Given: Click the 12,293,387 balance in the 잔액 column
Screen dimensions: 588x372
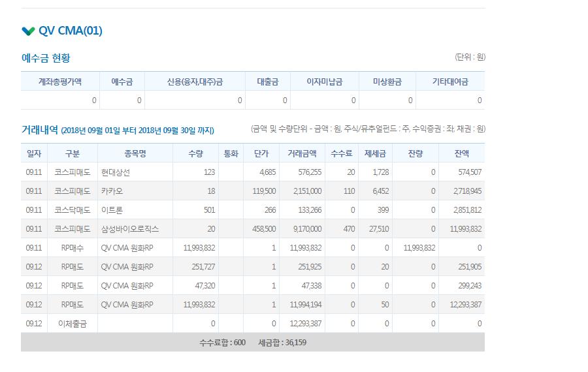Looking at the screenshot, I should click(x=465, y=305).
